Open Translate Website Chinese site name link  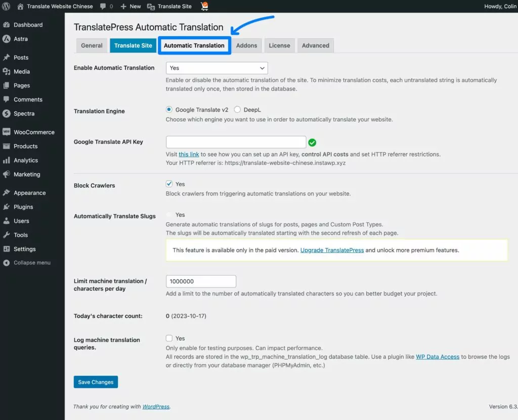(60, 6)
